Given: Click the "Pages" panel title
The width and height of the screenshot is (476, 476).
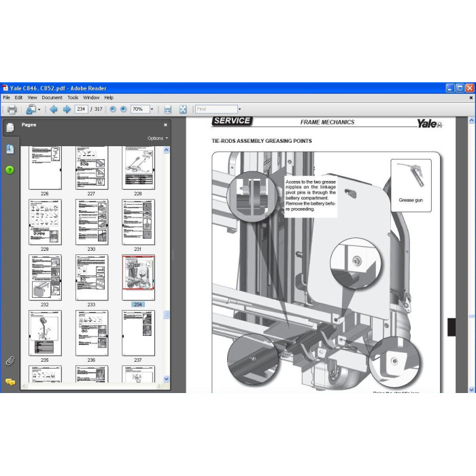Looking at the screenshot, I should click(29, 124).
